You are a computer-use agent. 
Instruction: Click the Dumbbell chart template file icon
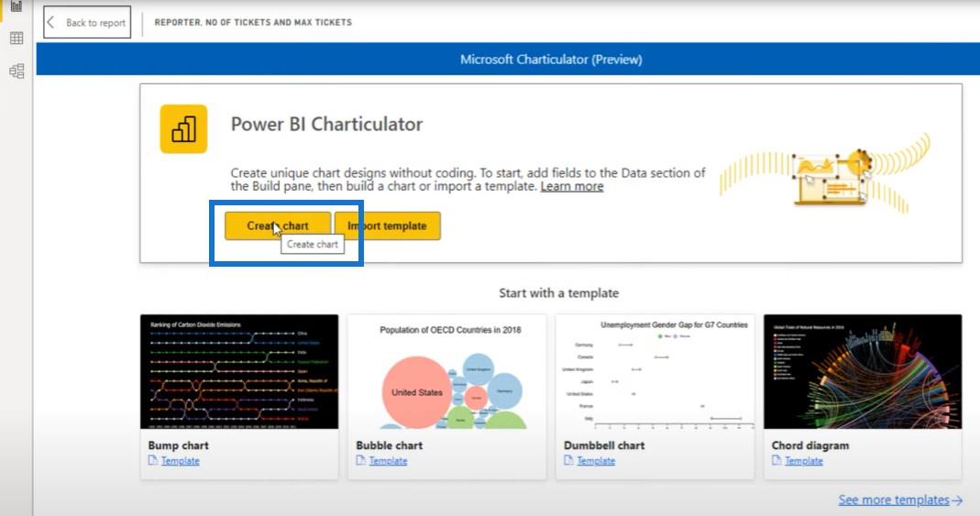568,460
